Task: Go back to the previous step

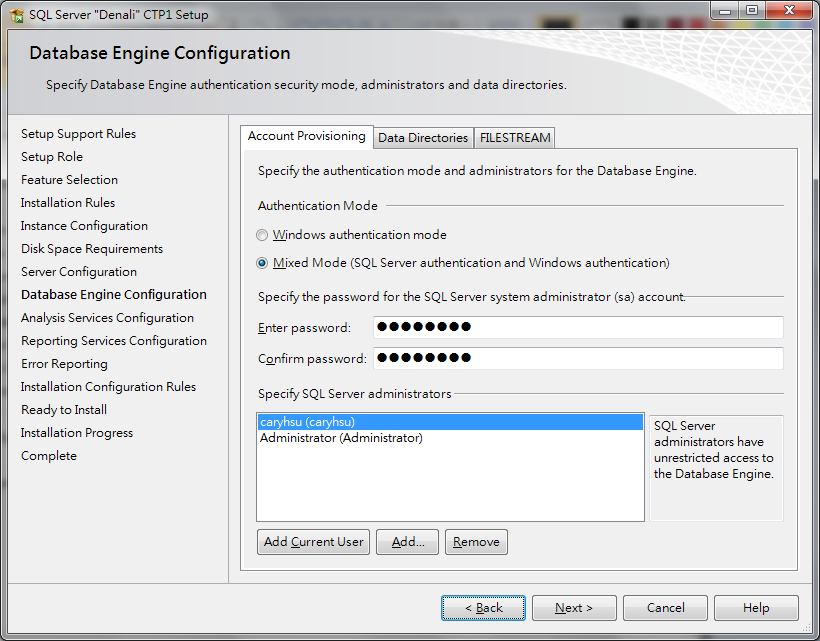Action: click(x=483, y=607)
